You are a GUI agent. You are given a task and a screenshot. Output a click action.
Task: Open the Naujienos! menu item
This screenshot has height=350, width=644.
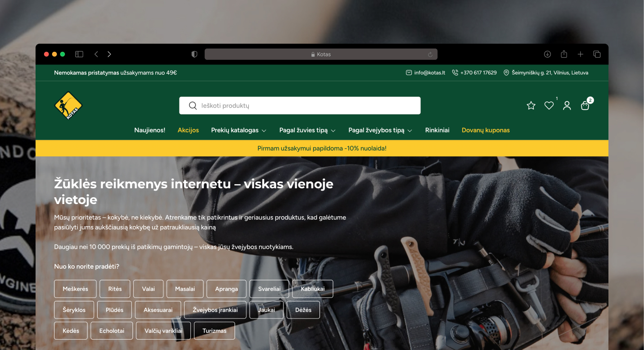[x=150, y=130]
